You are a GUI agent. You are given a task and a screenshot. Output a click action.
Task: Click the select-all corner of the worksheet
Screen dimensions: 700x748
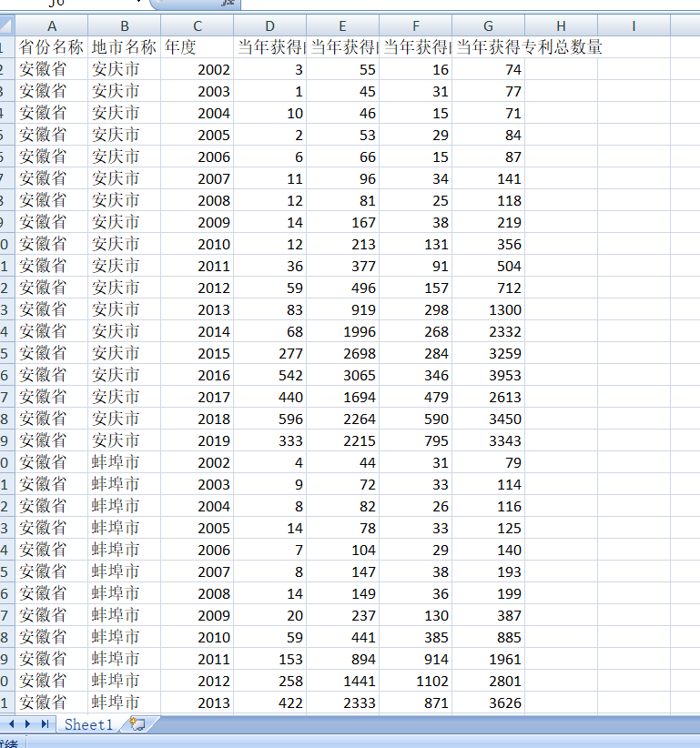(x=6, y=25)
